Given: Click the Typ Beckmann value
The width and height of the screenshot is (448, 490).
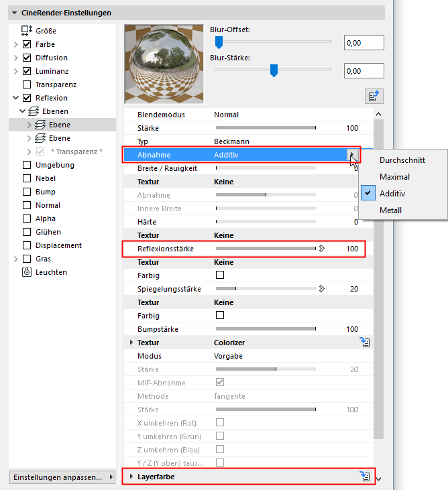Looking at the screenshot, I should coord(231,141).
